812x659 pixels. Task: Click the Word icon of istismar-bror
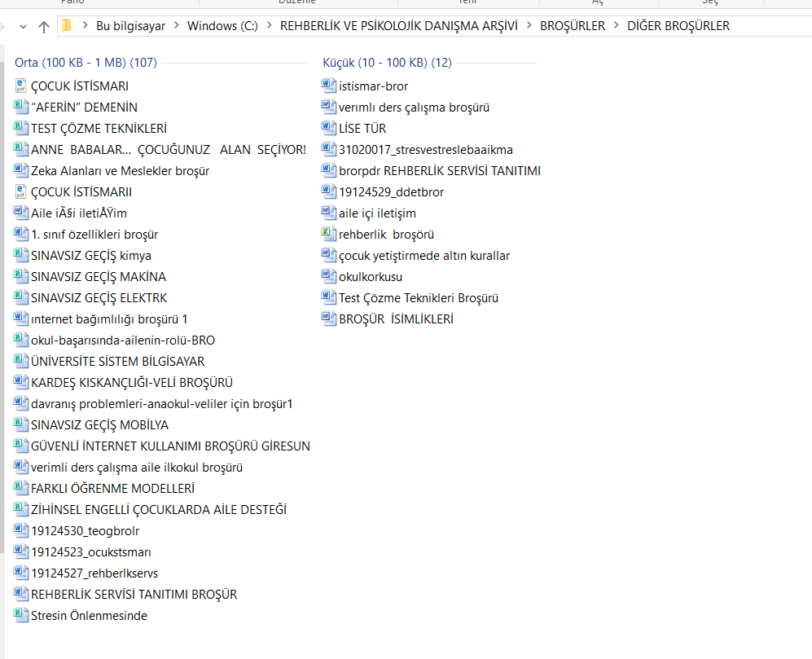tap(329, 86)
